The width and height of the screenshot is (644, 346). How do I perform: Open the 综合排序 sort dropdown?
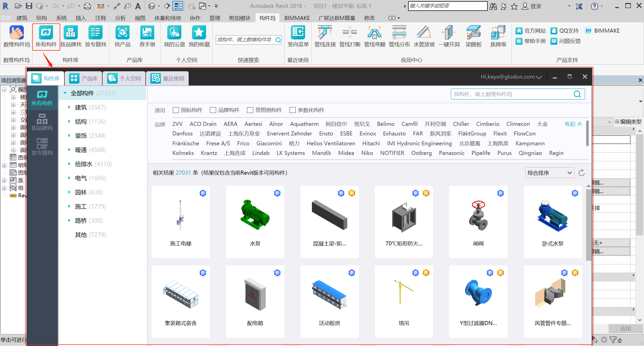click(550, 173)
